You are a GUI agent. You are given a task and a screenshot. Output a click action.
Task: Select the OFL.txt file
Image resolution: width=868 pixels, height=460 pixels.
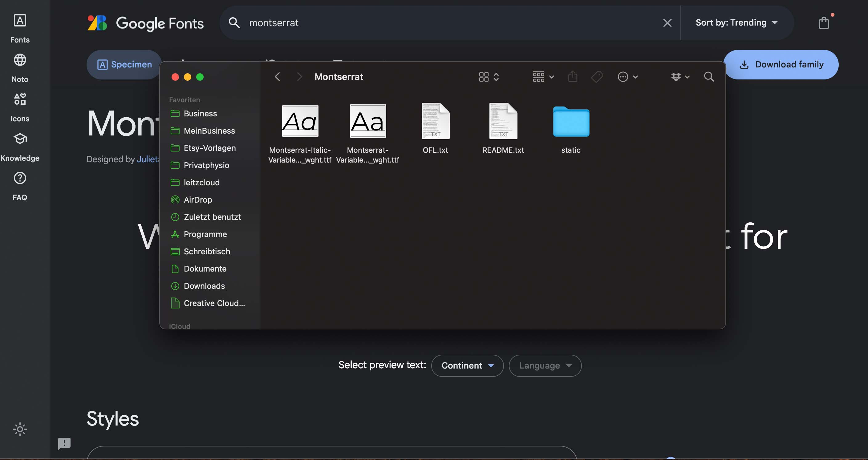435,129
